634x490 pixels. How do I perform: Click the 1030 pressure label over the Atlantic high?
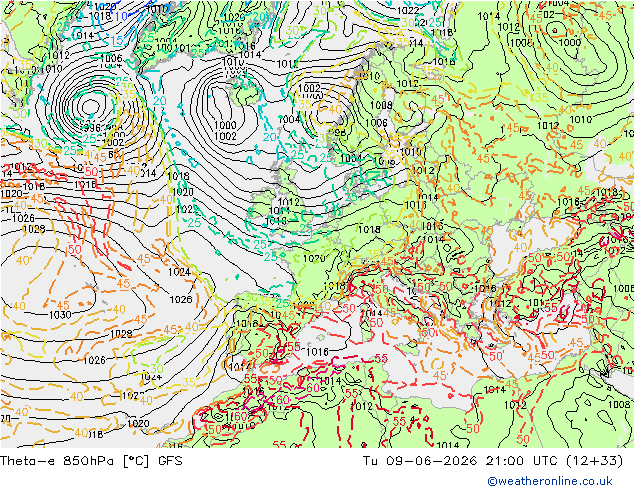(60, 315)
